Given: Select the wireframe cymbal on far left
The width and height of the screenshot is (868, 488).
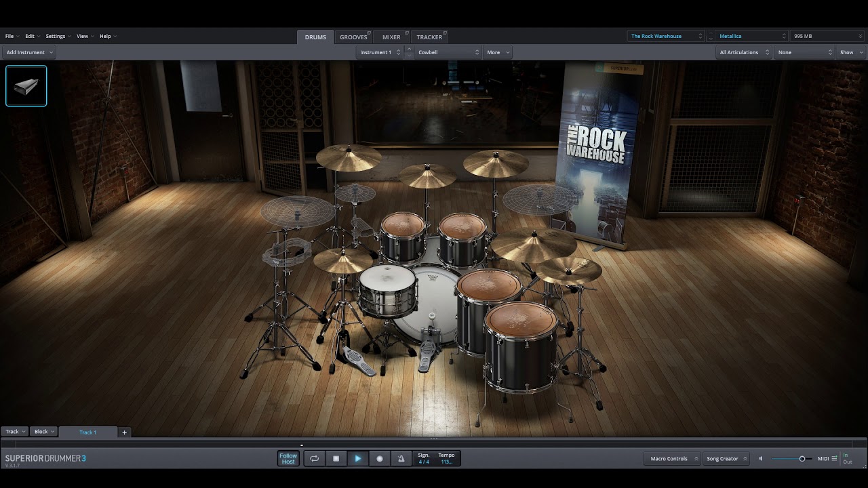Looking at the screenshot, I should click(298, 211).
